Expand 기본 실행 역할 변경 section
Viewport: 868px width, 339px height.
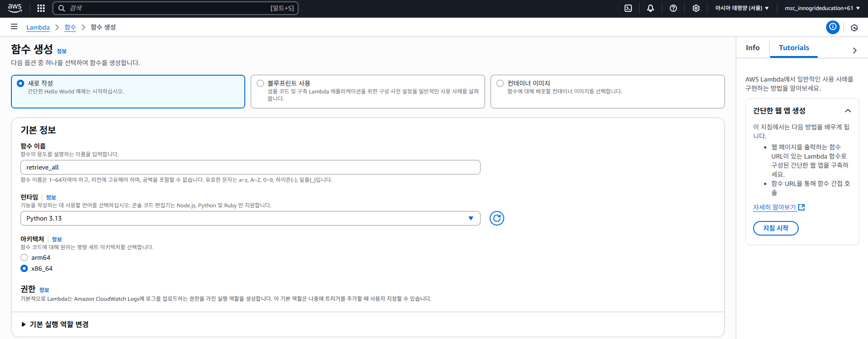(x=55, y=324)
